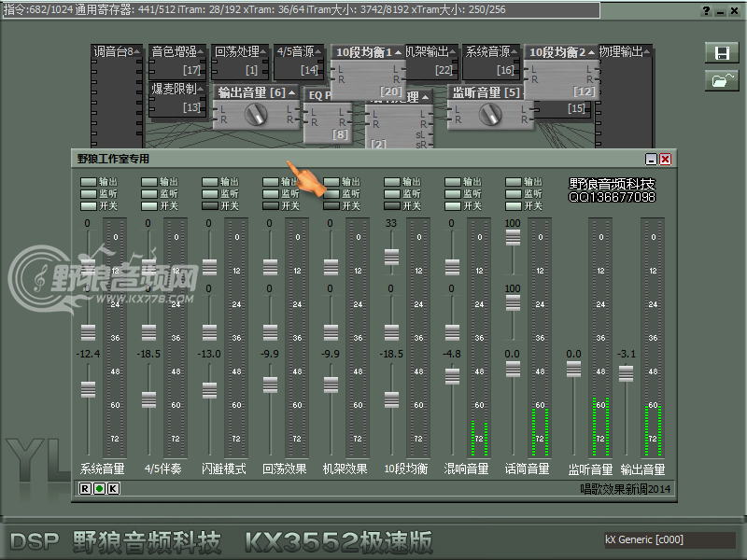Toggle 开关 for the 系统音量 channel

(x=89, y=205)
